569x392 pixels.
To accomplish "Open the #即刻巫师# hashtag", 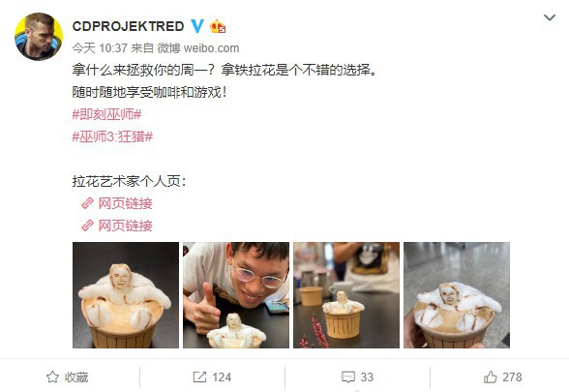I will pyautogui.click(x=106, y=114).
